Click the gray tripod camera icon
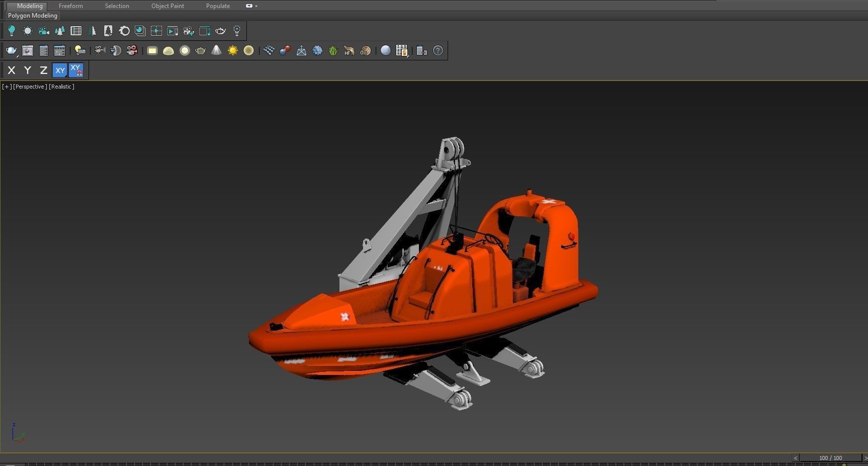868x466 pixels. [100, 50]
